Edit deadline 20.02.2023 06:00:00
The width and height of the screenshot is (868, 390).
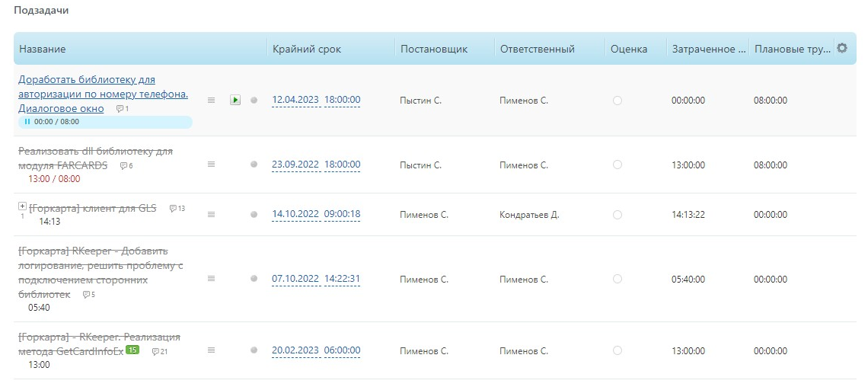coord(316,350)
